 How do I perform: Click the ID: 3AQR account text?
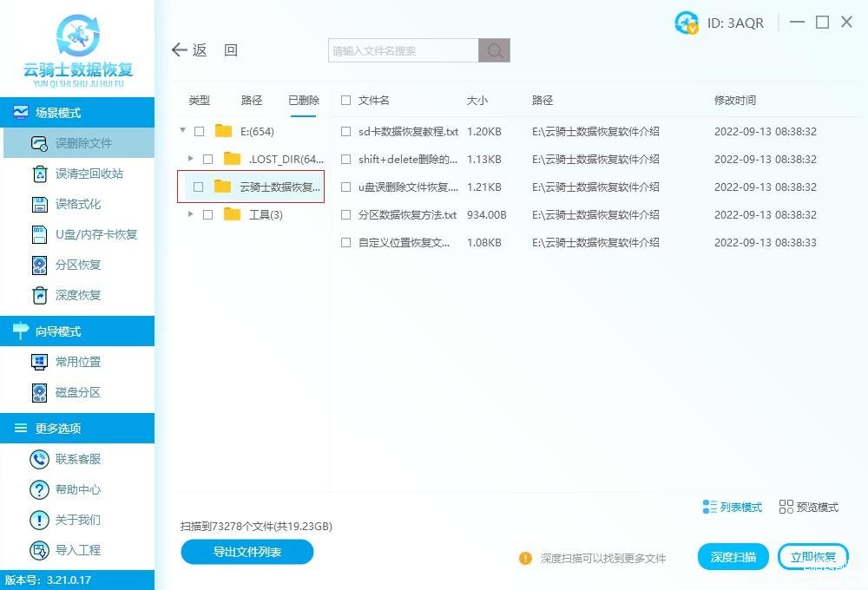pyautogui.click(x=735, y=23)
